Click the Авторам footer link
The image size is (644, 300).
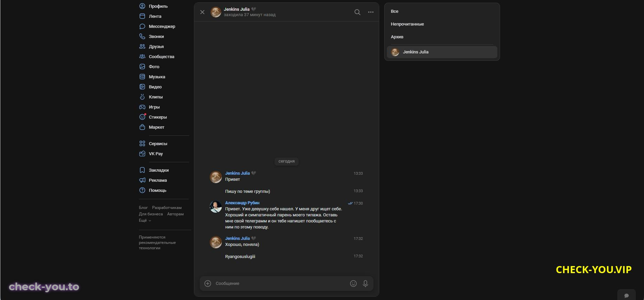[x=176, y=214]
